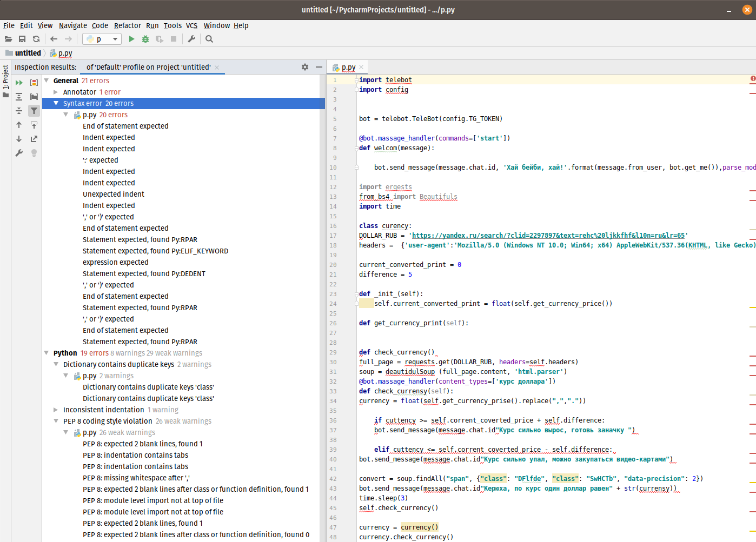
Task: Collapse p.py 20 errors file node
Action: 65,115
